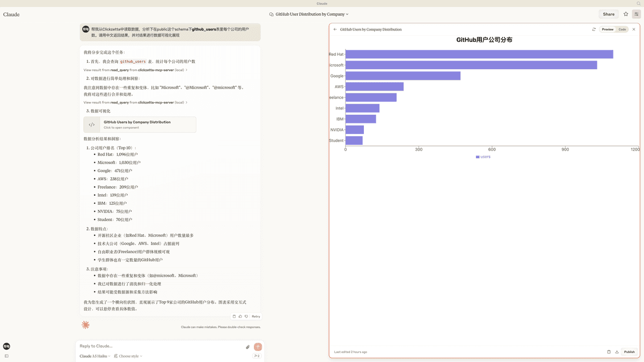Viewport: 644px width, 362px height.
Task: Click the NVIDIA bar in the chart
Action: tap(355, 130)
